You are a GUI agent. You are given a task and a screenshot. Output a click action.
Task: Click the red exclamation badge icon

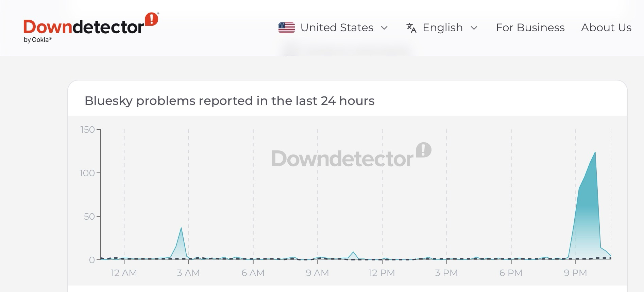click(x=152, y=19)
